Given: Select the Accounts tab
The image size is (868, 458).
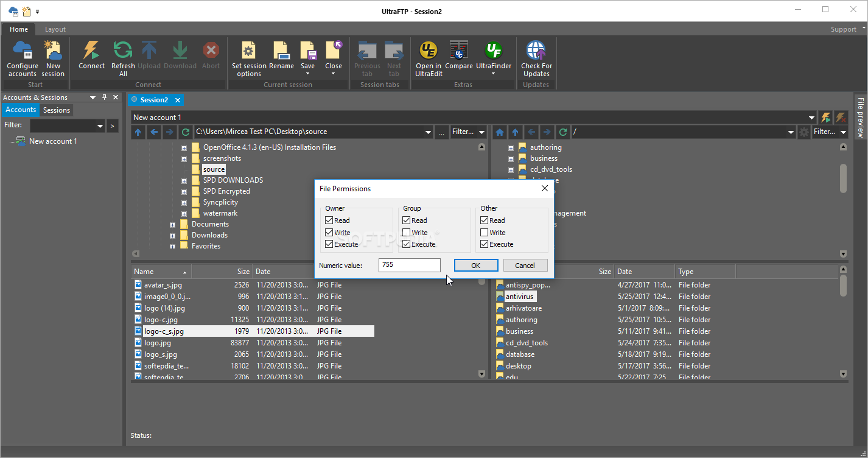Looking at the screenshot, I should click(x=21, y=110).
